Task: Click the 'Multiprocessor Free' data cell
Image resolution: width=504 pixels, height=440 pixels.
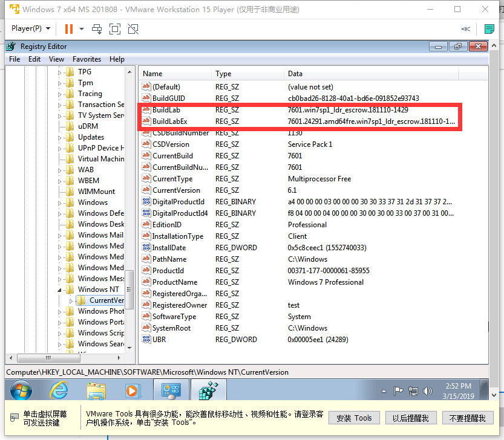Action: [x=319, y=178]
